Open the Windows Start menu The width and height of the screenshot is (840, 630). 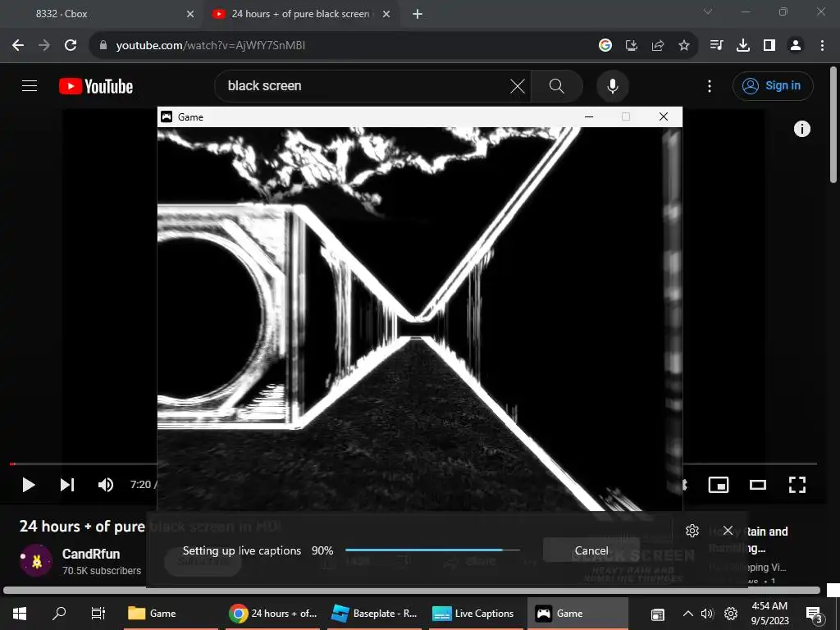coord(20,614)
